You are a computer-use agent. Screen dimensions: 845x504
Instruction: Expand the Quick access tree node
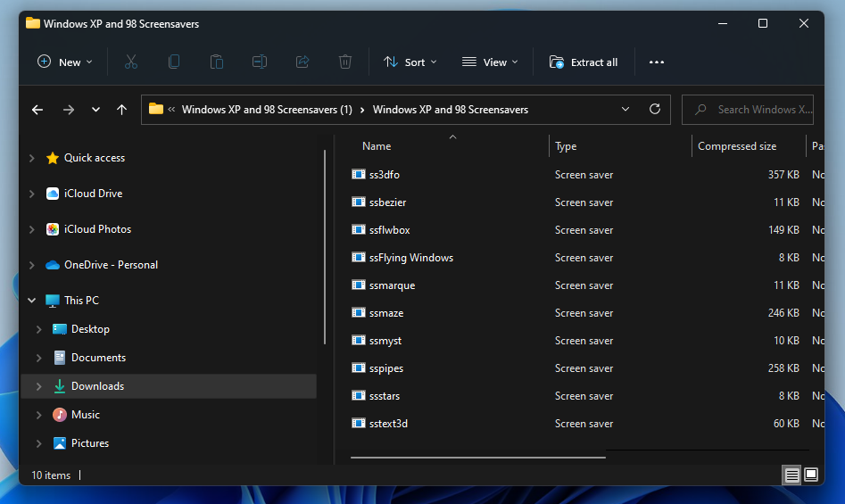coord(32,158)
